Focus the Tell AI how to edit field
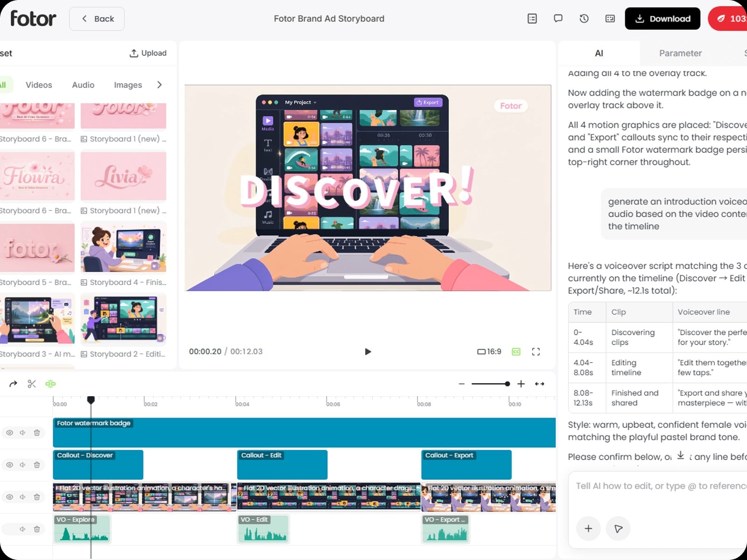This screenshot has height=560, width=747. [661, 486]
